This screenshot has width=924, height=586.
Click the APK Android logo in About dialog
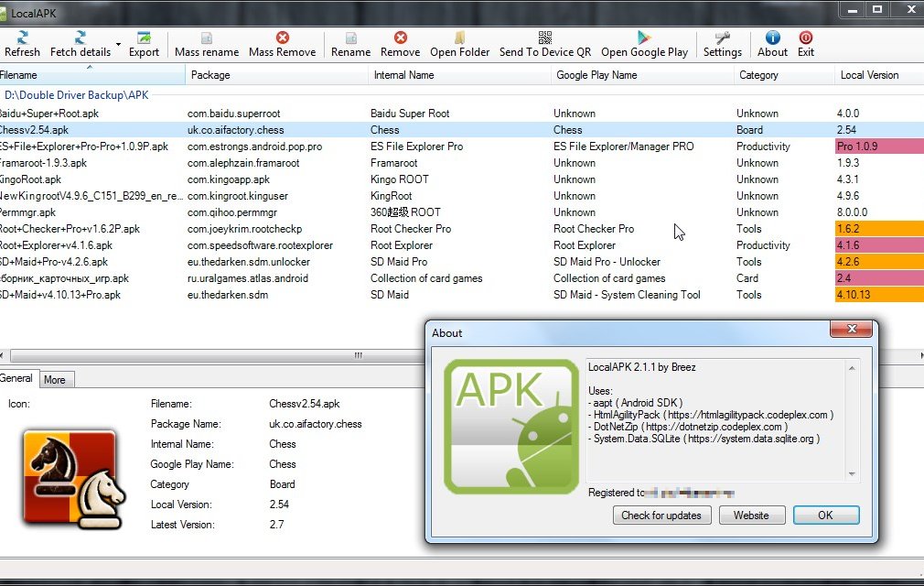510,427
